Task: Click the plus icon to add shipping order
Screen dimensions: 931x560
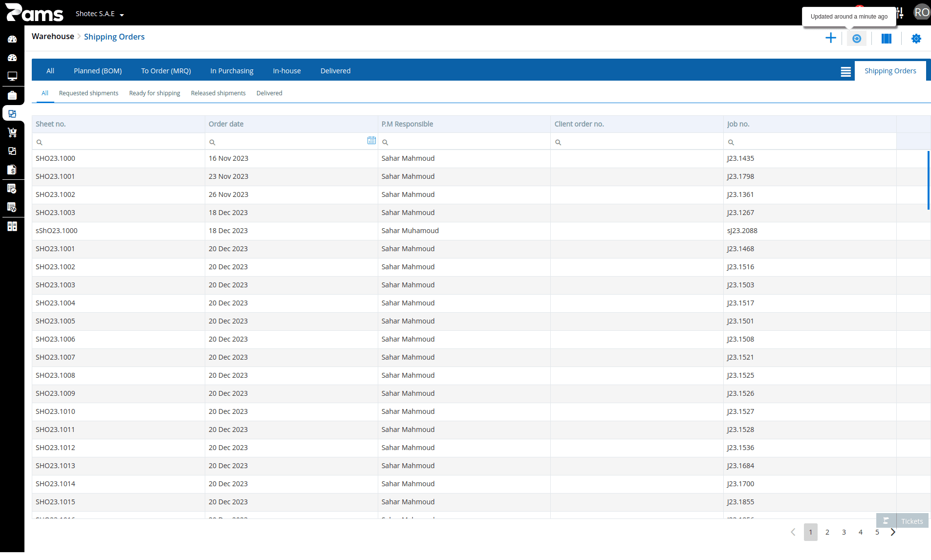Action: (830, 38)
